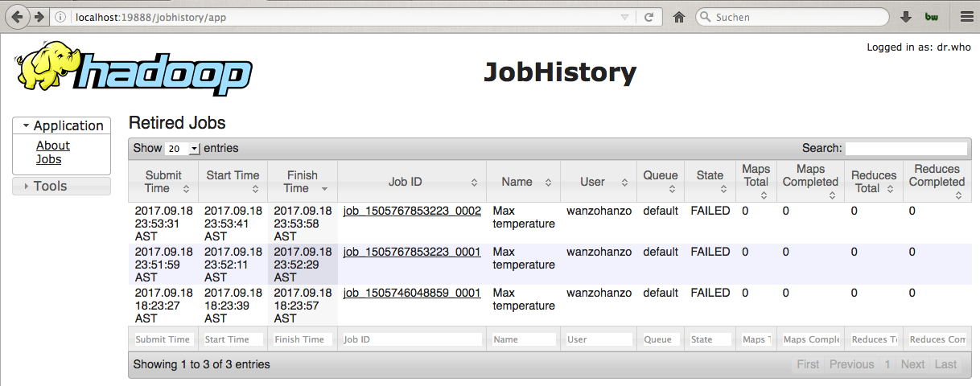Viewport: 980px width, 386px height.
Task: Click the 'Retired Jobs' heading
Action: coord(177,123)
